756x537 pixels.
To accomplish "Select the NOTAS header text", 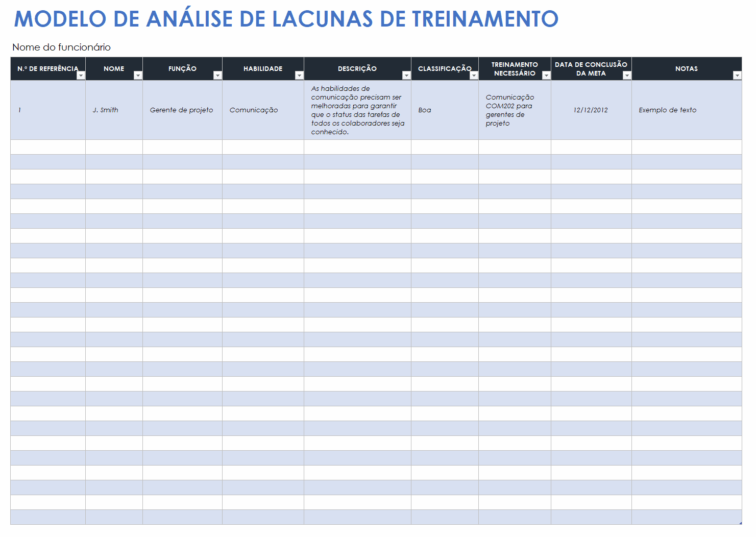I will click(687, 68).
